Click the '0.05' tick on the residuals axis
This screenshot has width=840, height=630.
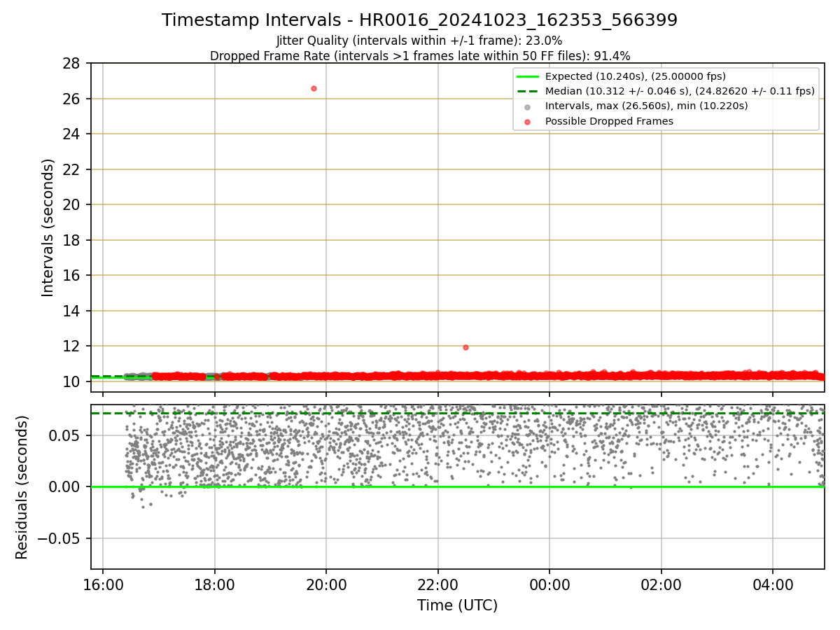tap(66, 435)
